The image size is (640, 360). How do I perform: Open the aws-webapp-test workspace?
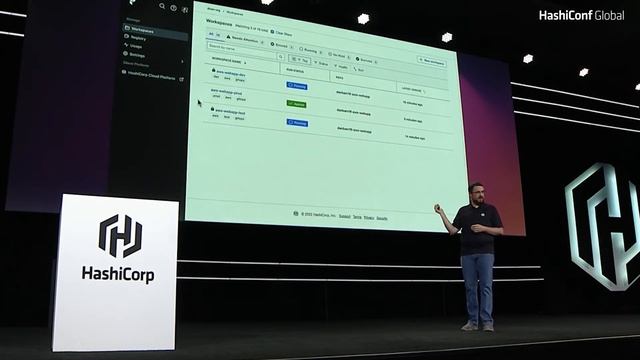[x=230, y=112]
